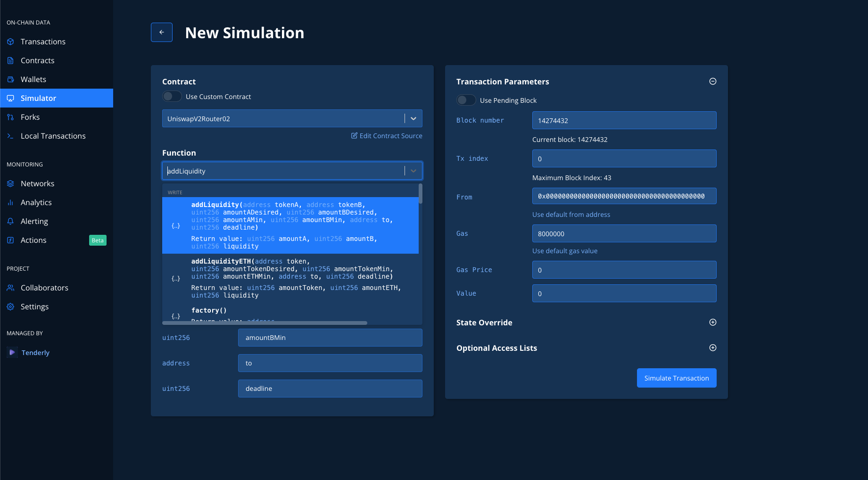
Task: Click the amountBMin input field
Action: (330, 338)
